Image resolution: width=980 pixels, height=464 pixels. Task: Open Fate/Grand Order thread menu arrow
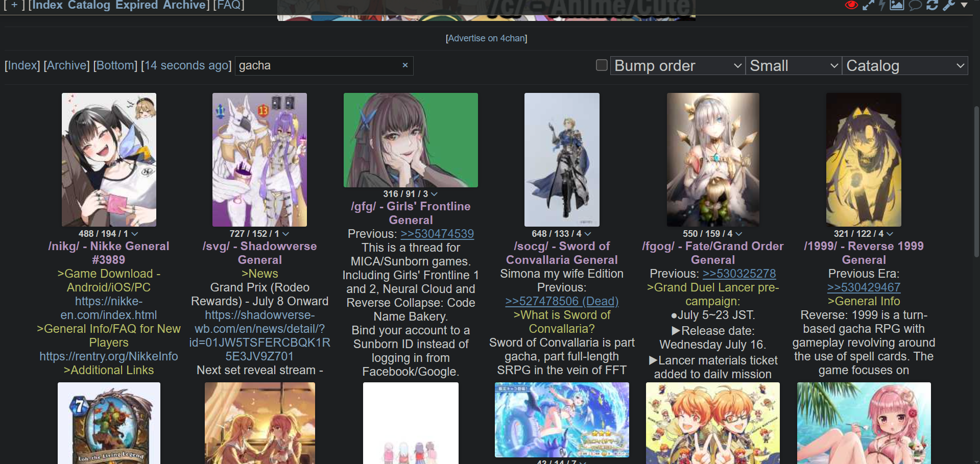(x=738, y=234)
